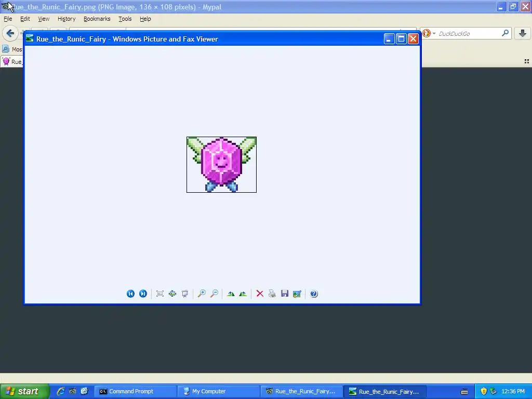Open viewer Help with question mark icon
This screenshot has height=399, width=532.
click(x=314, y=294)
